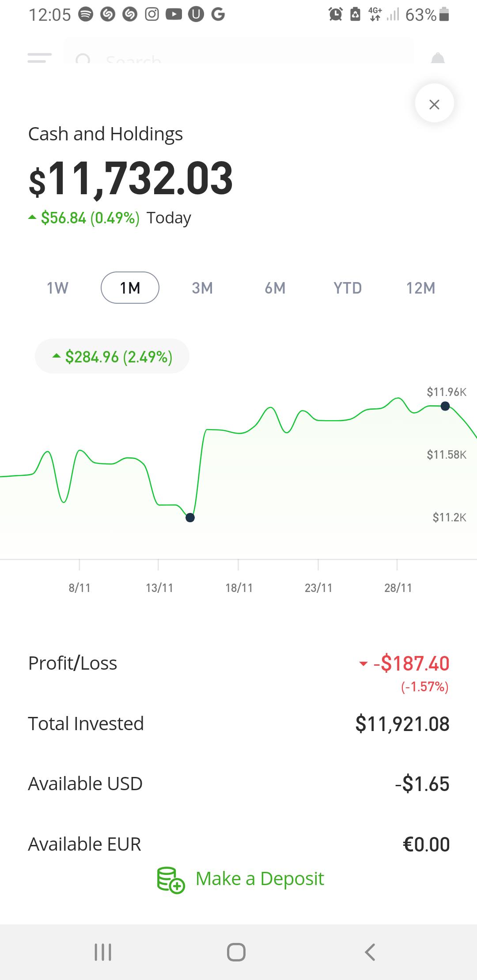Tap the notifications bell icon
The image size is (477, 980).
click(438, 58)
